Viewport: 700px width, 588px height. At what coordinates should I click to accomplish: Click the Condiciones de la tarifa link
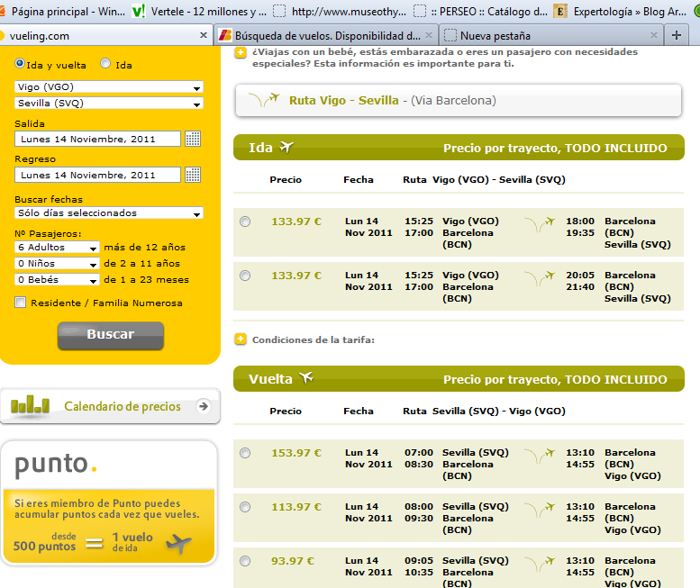coord(313,340)
